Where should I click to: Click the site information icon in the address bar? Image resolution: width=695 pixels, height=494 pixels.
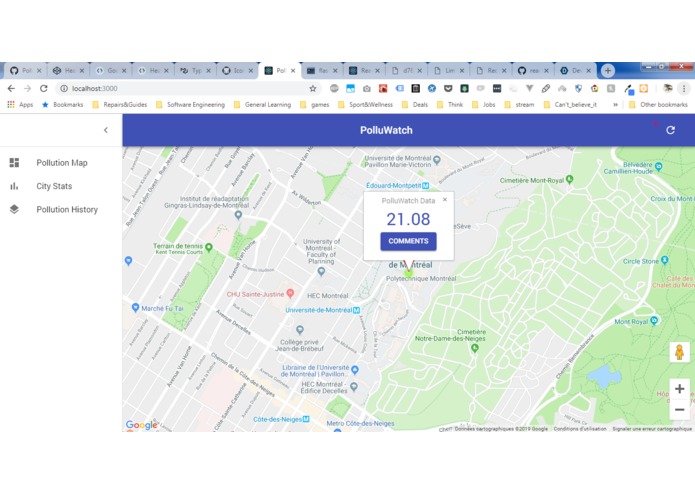[64, 88]
